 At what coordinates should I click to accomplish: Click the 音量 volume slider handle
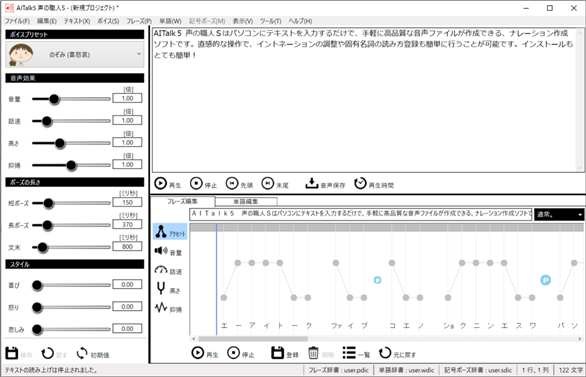[54, 99]
